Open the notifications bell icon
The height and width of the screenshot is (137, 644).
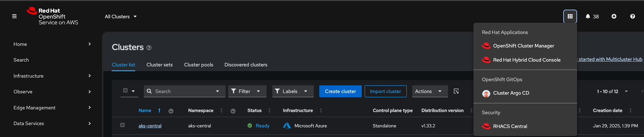tap(588, 16)
